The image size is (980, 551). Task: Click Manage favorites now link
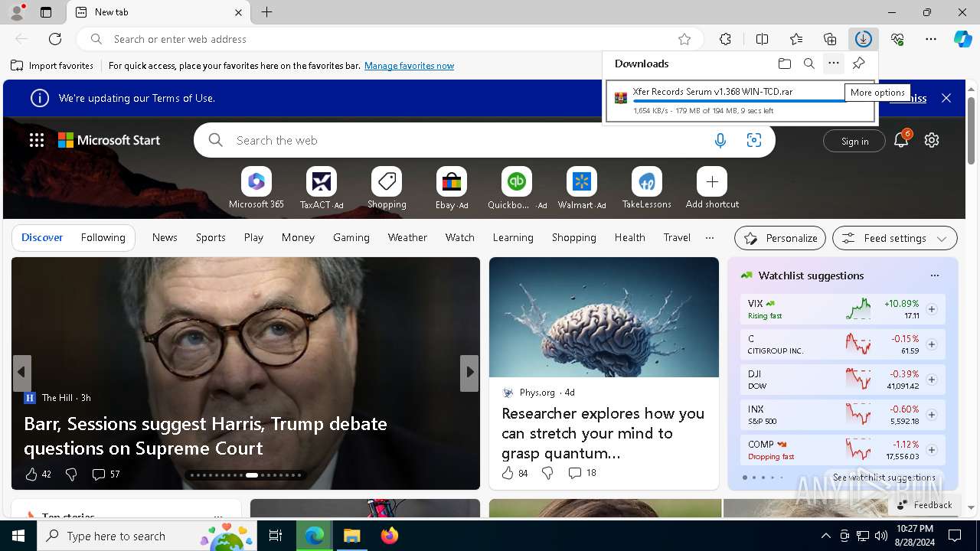click(x=409, y=66)
